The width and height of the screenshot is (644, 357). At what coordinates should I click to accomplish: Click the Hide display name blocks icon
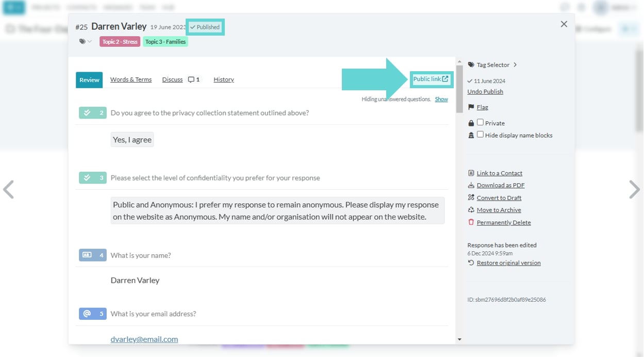[471, 135]
